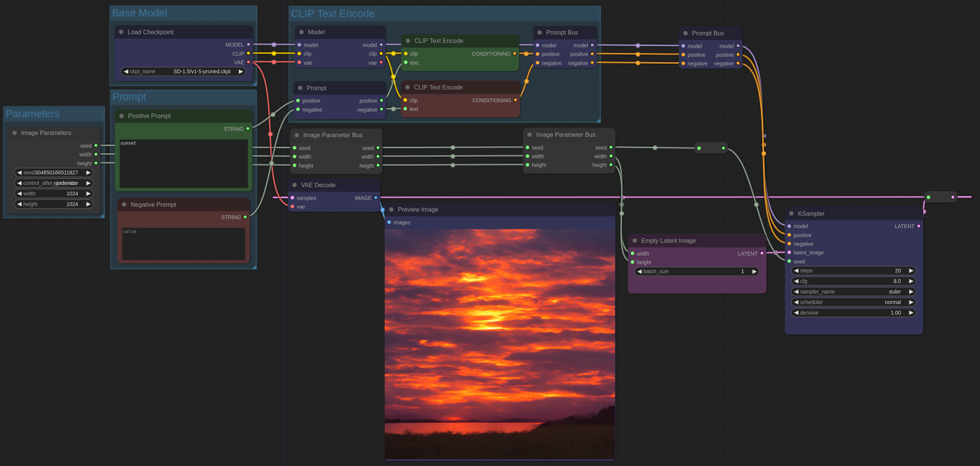The image size is (980, 466).
Task: Click previous arrow on ckpt_name
Action: pos(126,71)
